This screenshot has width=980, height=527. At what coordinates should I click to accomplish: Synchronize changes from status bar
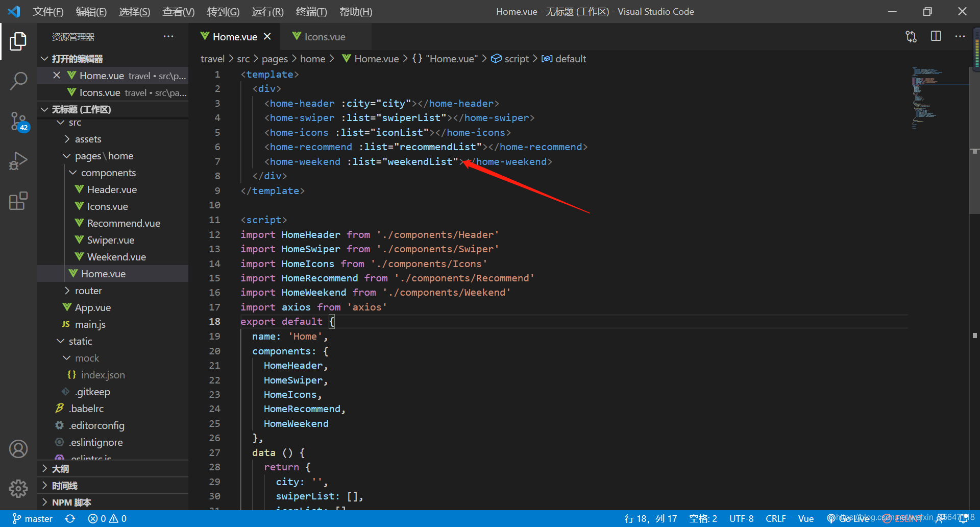coord(70,519)
